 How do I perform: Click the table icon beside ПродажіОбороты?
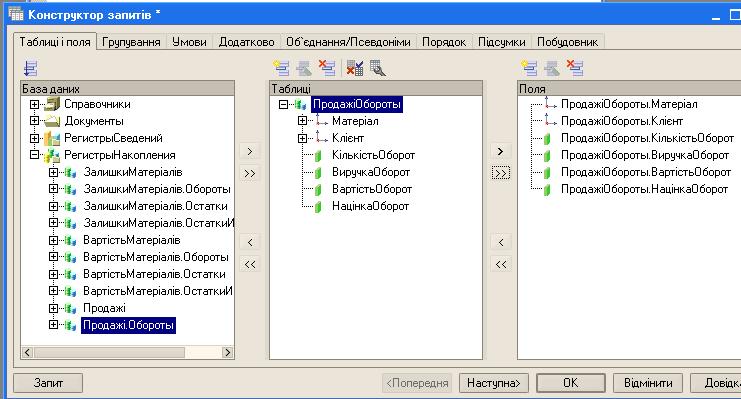click(x=301, y=104)
